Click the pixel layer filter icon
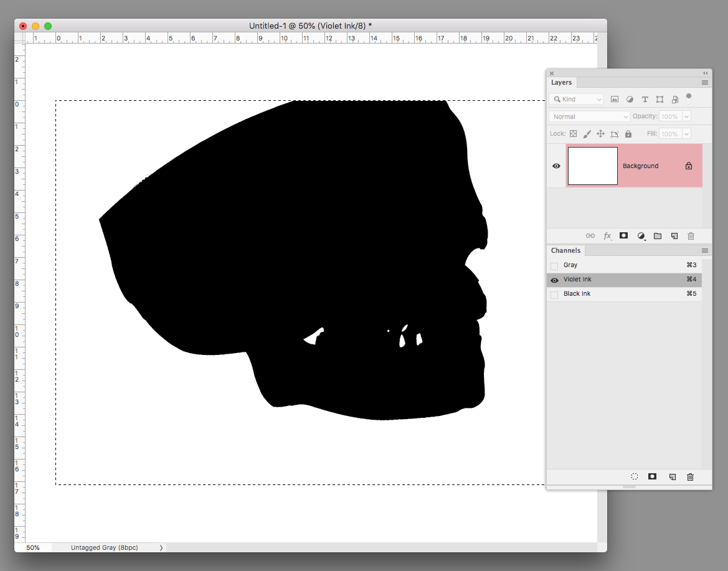This screenshot has width=728, height=571. coord(615,100)
